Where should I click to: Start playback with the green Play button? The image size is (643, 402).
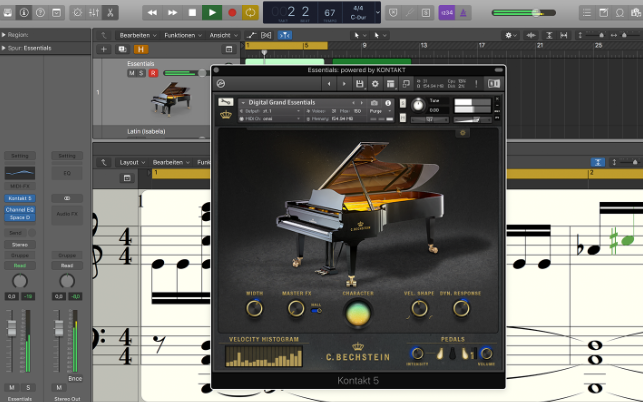(x=212, y=13)
